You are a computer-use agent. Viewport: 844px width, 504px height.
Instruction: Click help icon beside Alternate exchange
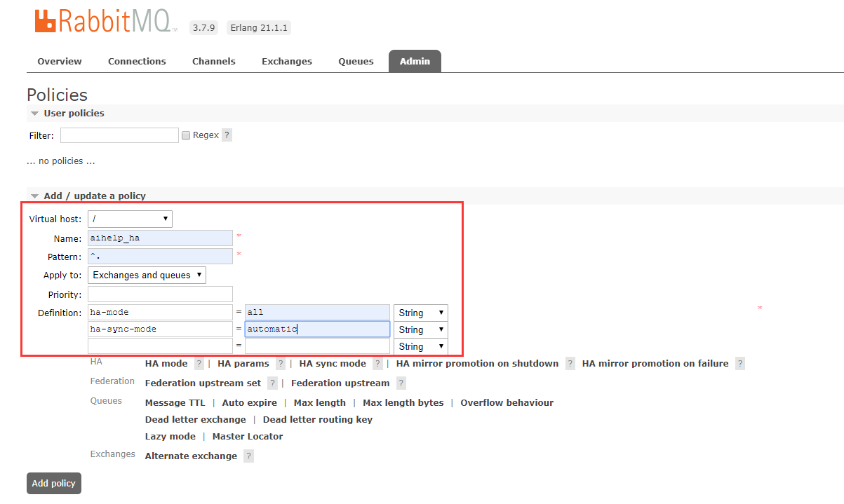[x=248, y=456]
